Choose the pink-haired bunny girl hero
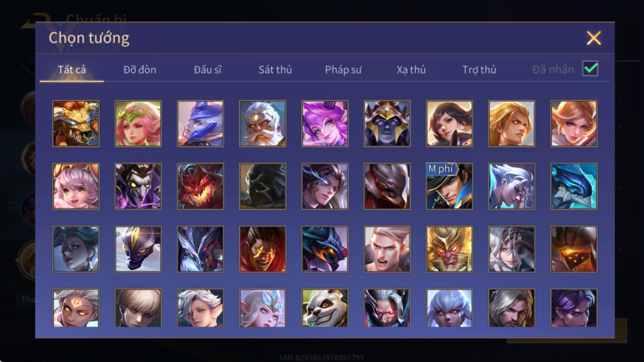 click(76, 186)
